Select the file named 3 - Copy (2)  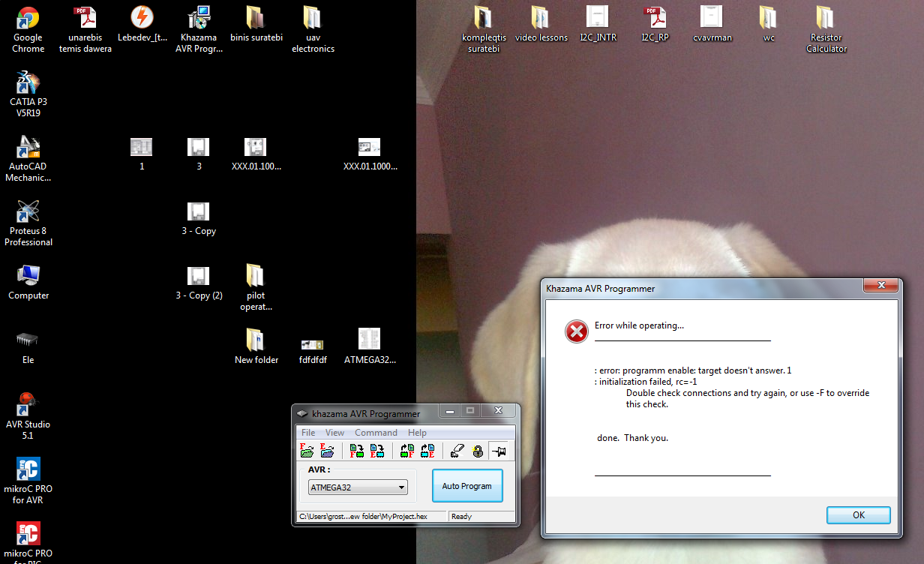[x=199, y=283]
